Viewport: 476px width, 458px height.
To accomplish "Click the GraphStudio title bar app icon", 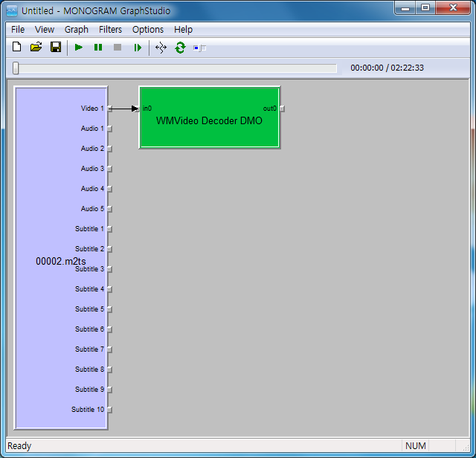I will pos(12,11).
